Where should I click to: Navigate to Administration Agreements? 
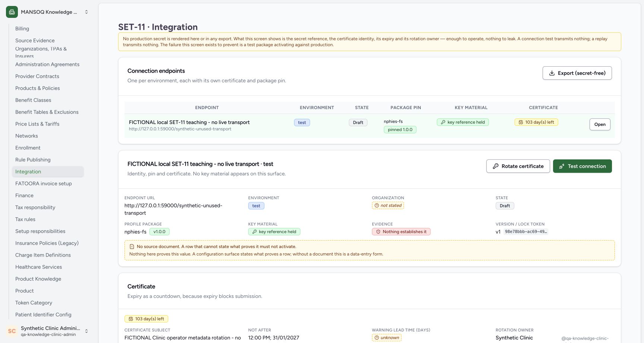[x=47, y=64]
